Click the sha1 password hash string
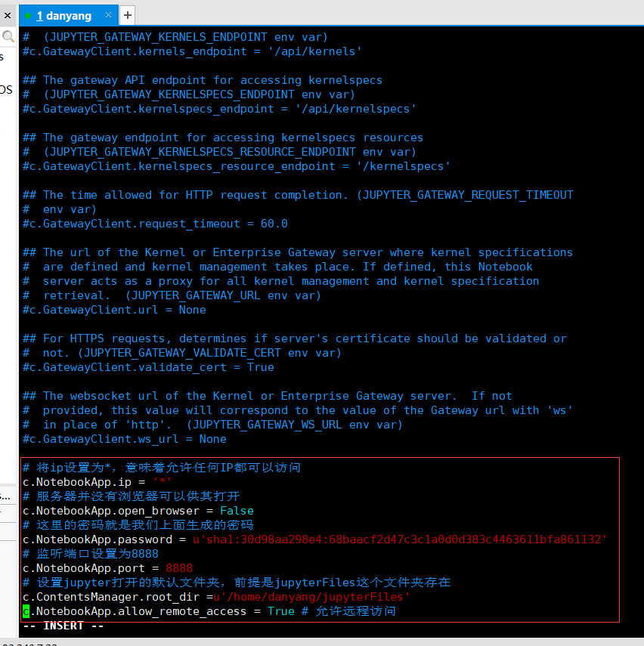 (400, 539)
